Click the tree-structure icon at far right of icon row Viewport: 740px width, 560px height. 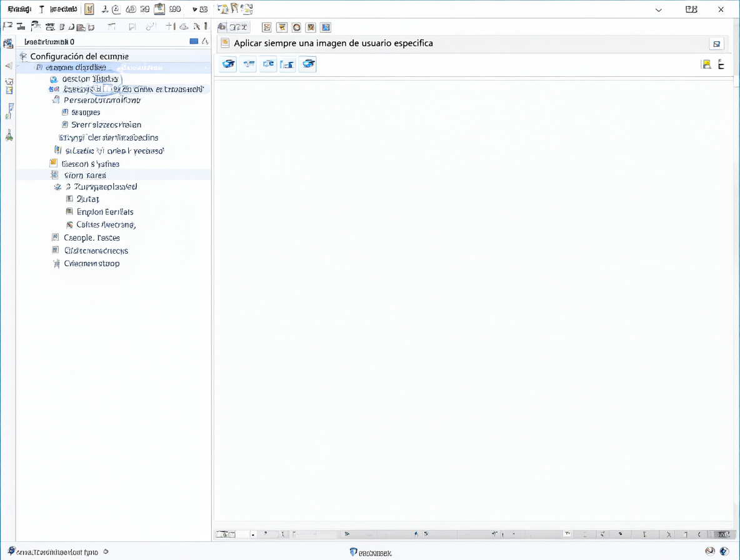coord(721,64)
